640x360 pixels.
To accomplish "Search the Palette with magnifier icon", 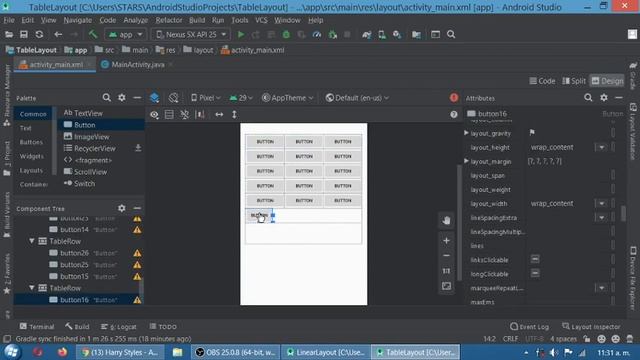I will tap(107, 98).
